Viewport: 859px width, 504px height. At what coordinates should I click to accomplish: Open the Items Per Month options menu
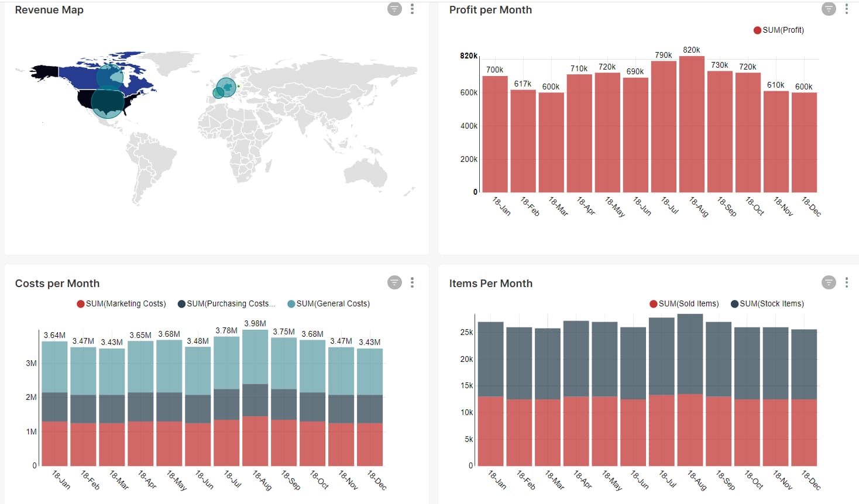(x=847, y=282)
